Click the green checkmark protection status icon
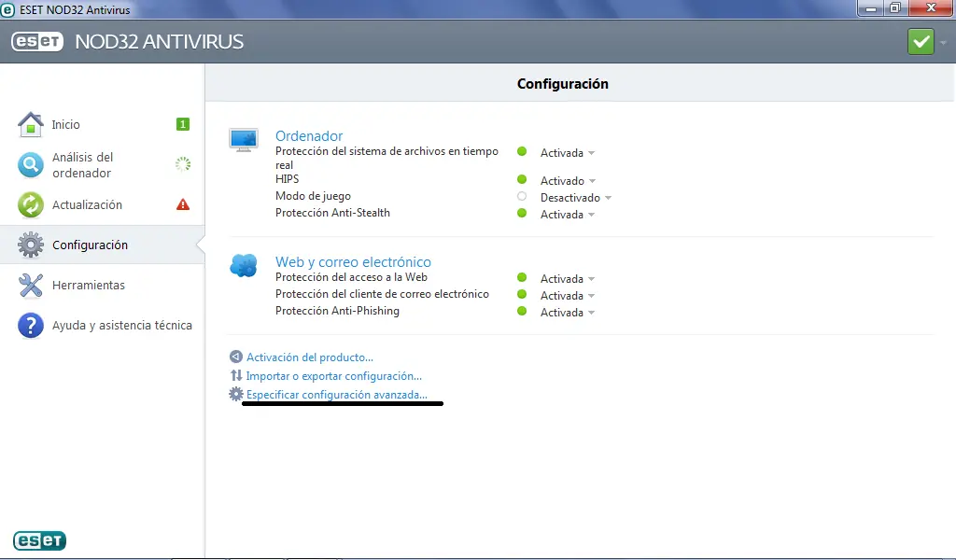Image resolution: width=956 pixels, height=560 pixels. tap(921, 42)
